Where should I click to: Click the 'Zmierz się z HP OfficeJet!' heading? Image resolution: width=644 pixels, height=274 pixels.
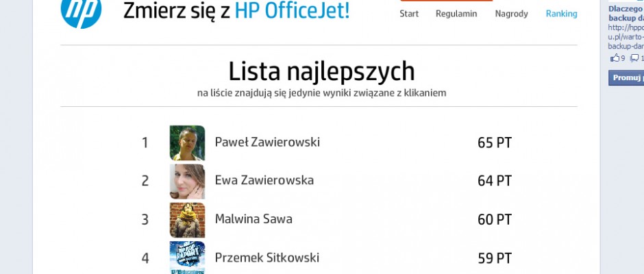[x=236, y=11]
